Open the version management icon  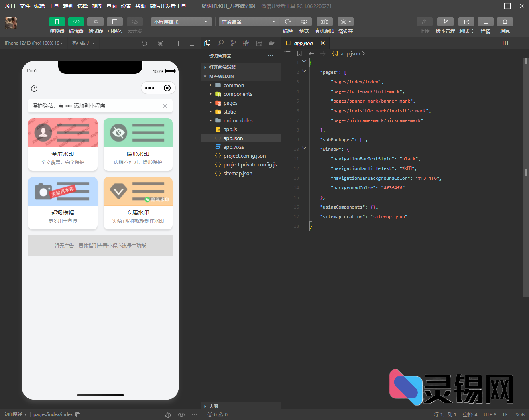coord(445,22)
